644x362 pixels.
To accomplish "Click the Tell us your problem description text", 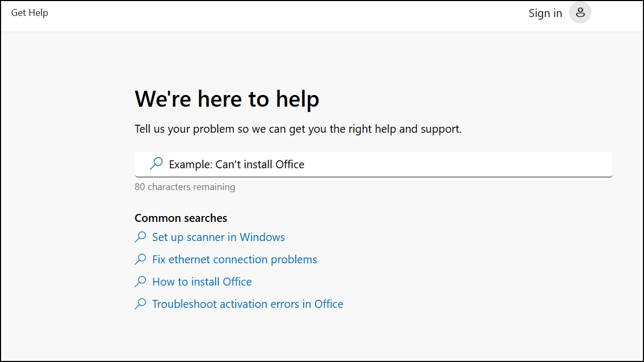I will [x=298, y=129].
